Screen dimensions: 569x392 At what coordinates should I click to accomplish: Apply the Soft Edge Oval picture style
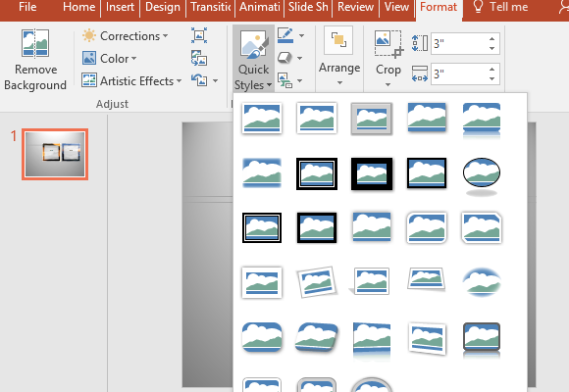pos(482,282)
